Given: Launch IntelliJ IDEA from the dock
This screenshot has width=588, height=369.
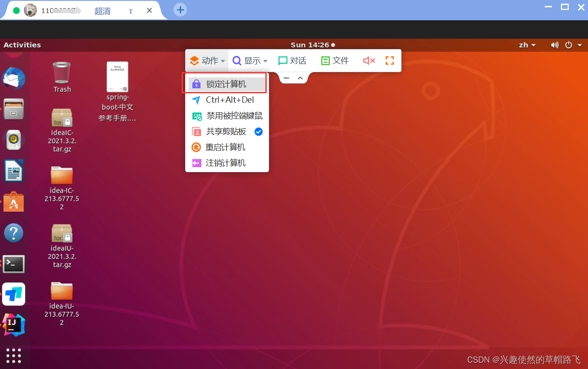Looking at the screenshot, I should (14, 325).
